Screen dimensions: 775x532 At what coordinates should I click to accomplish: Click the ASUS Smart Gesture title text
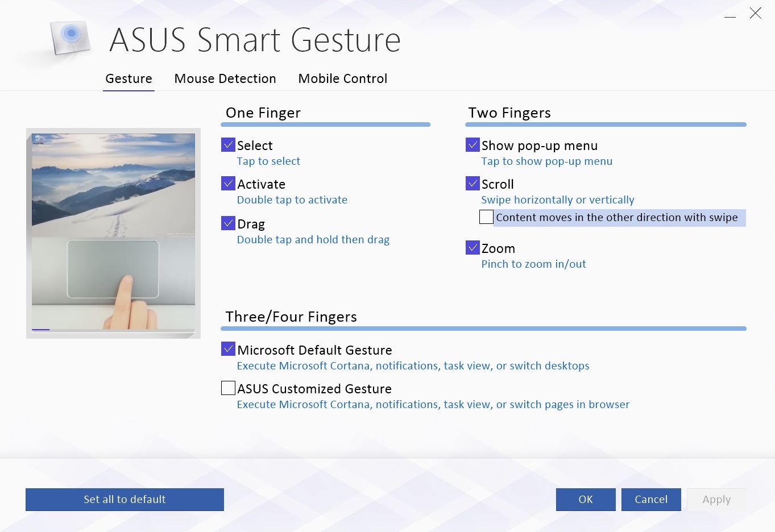[255, 40]
